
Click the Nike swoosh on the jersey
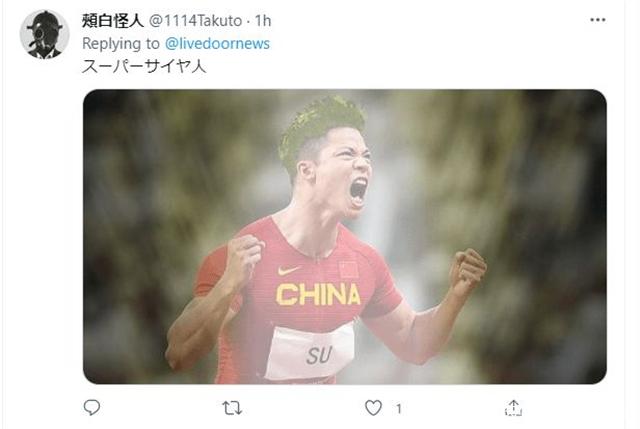[288, 270]
